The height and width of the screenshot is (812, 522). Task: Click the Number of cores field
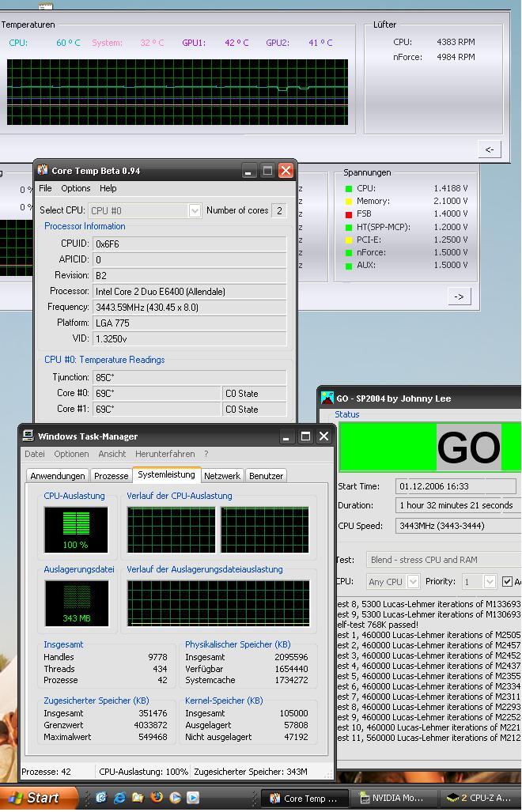(x=279, y=211)
